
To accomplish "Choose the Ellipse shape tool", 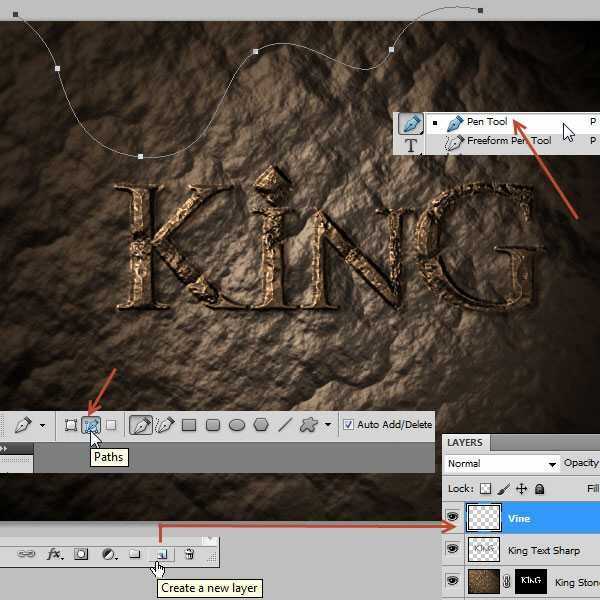I will (x=237, y=425).
